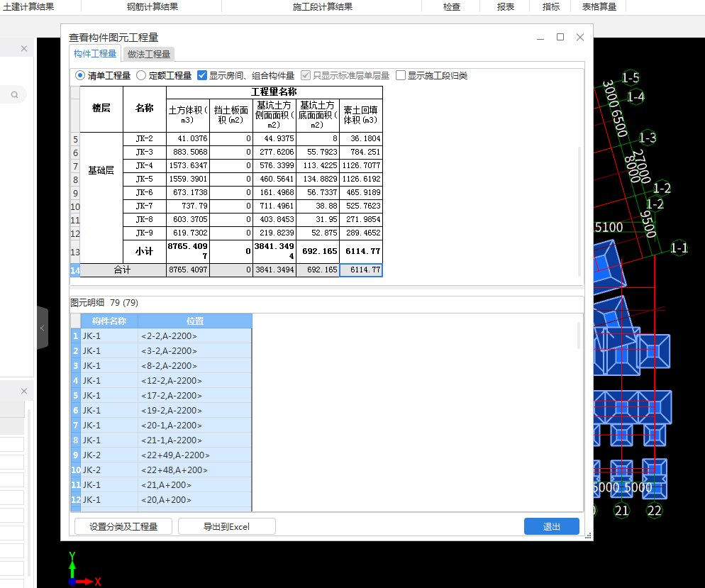Click the JK-5 name cell
Image resolution: width=705 pixels, height=588 pixels.
click(144, 179)
